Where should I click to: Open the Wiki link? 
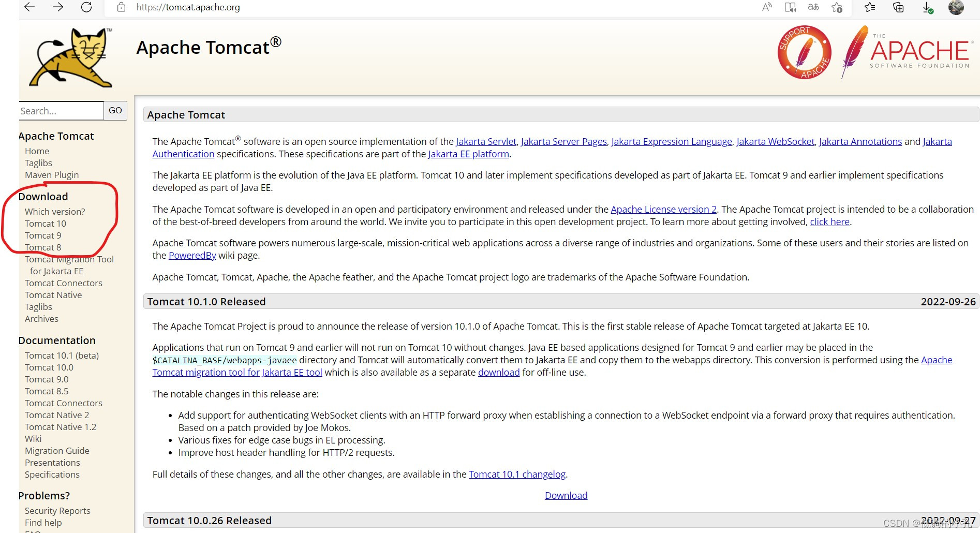point(33,439)
